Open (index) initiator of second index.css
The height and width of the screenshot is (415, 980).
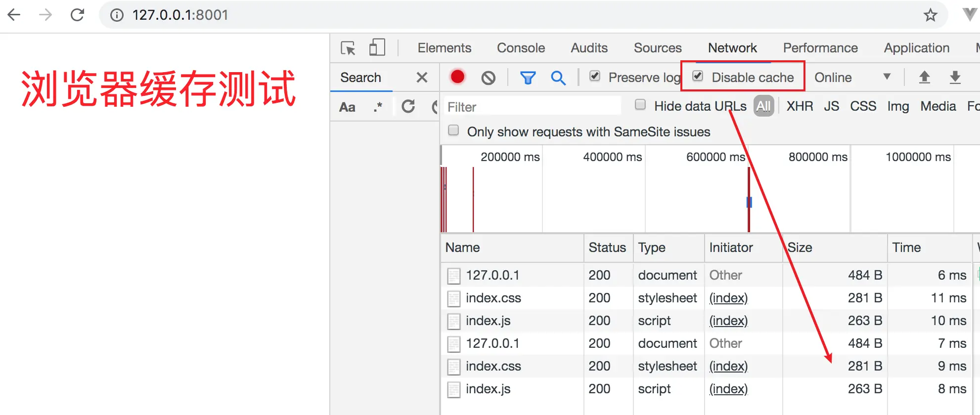pos(728,367)
